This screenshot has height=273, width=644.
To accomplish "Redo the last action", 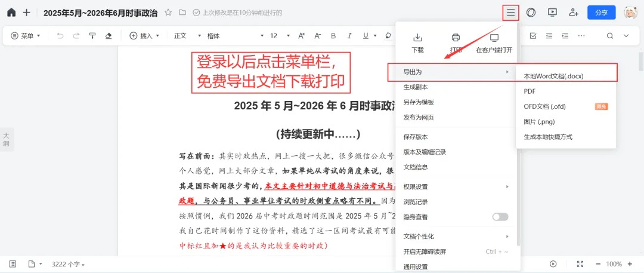I will pyautogui.click(x=76, y=36).
